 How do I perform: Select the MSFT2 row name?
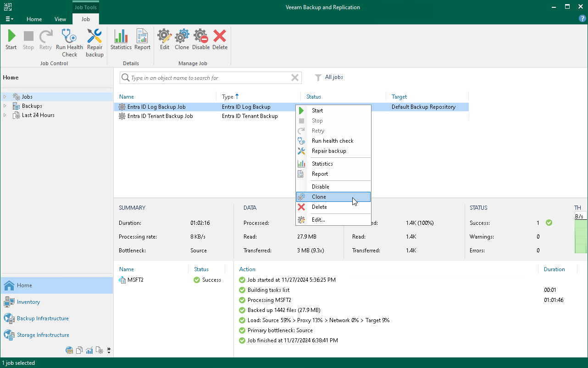135,280
